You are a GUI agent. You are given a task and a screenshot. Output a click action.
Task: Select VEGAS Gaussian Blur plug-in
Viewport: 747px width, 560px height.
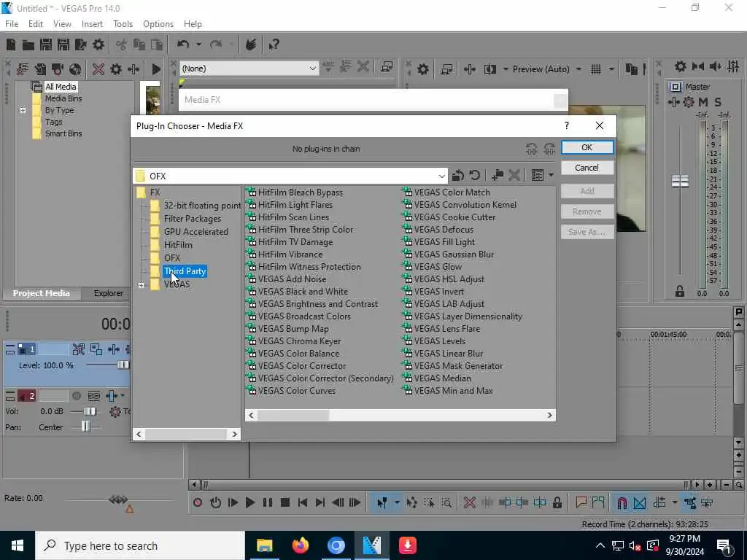454,254
